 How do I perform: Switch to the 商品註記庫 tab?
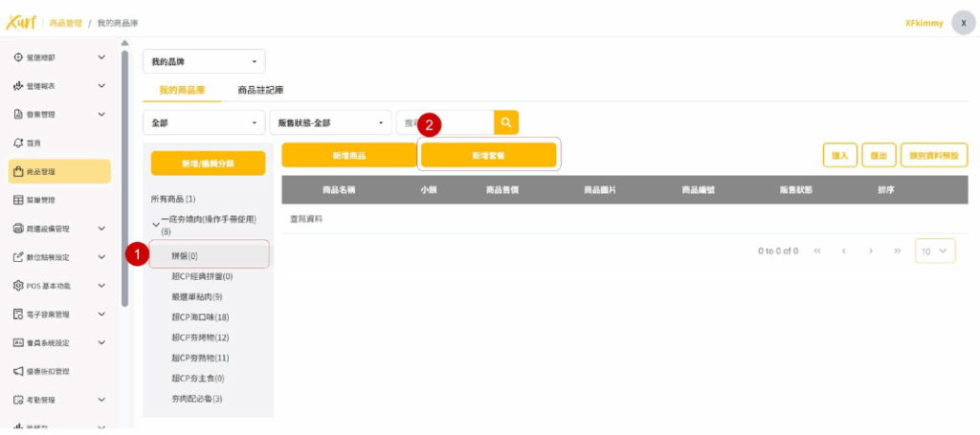coord(260,90)
